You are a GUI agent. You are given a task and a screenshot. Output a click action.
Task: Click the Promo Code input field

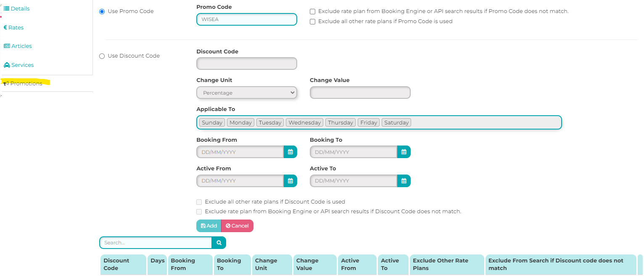[247, 19]
